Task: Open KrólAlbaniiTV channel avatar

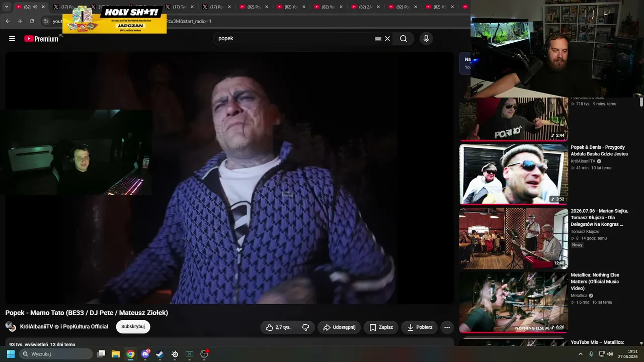Action: [11, 327]
